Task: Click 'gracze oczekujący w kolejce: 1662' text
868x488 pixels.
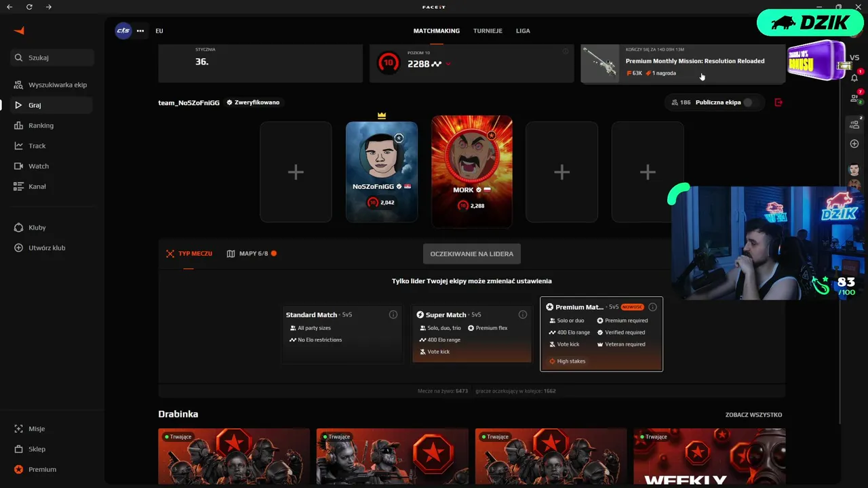Action: [515, 391]
